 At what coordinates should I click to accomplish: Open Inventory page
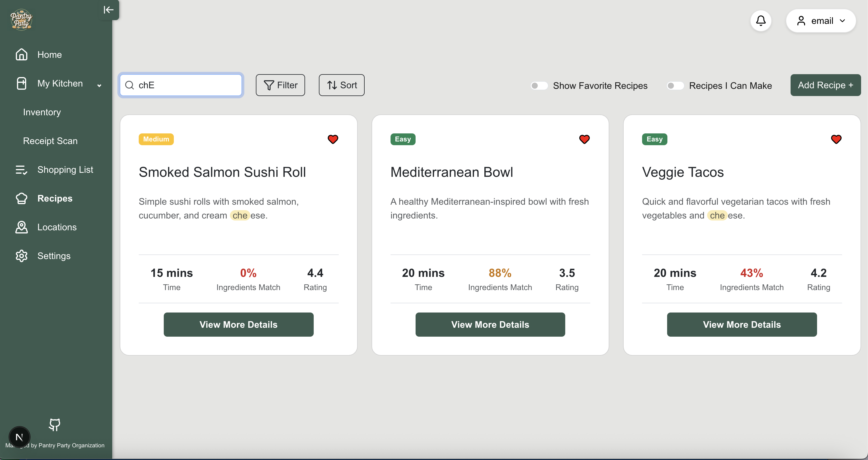[42, 112]
